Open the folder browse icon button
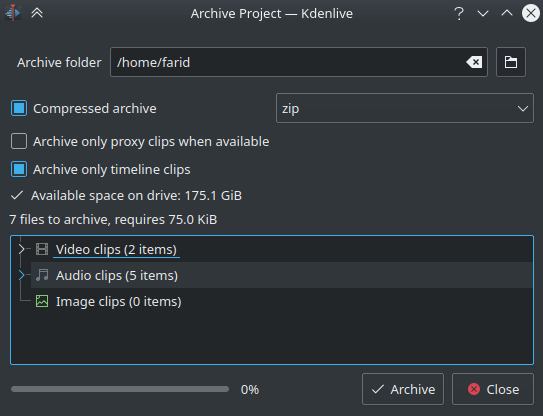This screenshot has width=543, height=416. 511,62
